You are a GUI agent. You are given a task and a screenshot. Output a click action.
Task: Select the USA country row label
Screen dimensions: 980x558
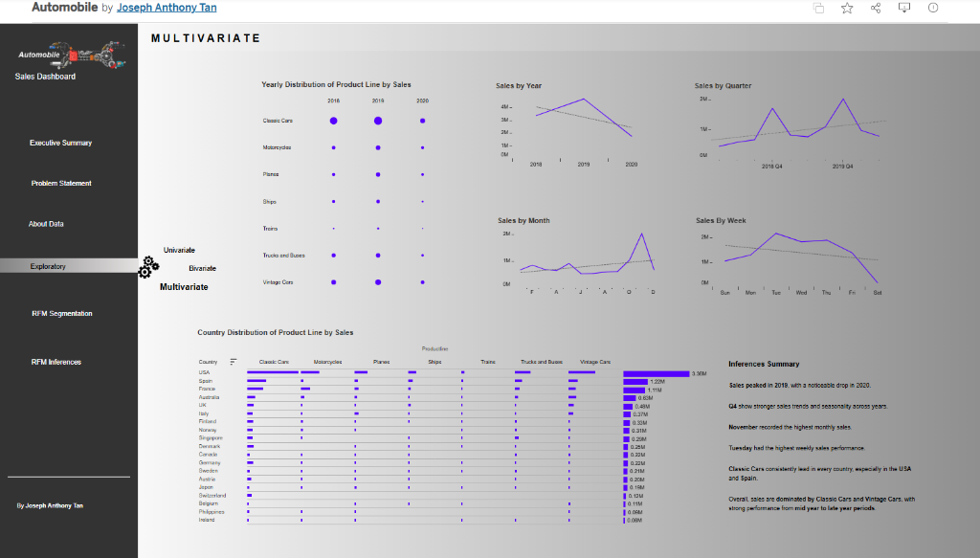205,373
